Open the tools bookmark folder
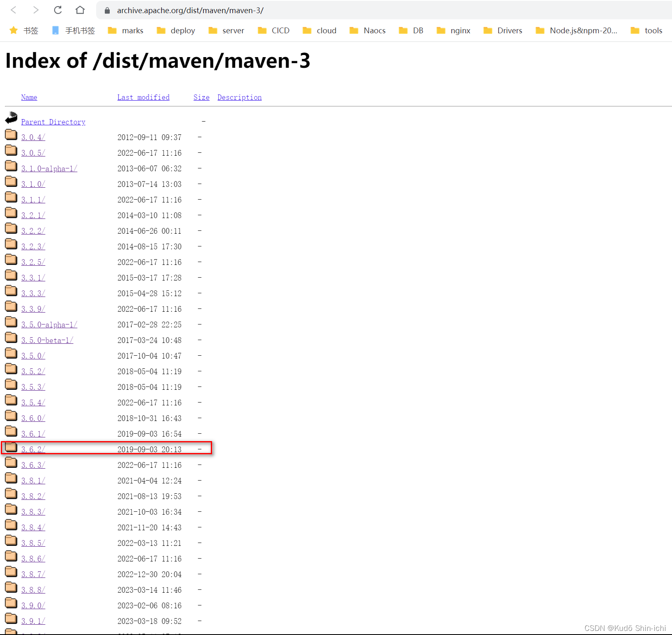This screenshot has height=635, width=672. (647, 30)
